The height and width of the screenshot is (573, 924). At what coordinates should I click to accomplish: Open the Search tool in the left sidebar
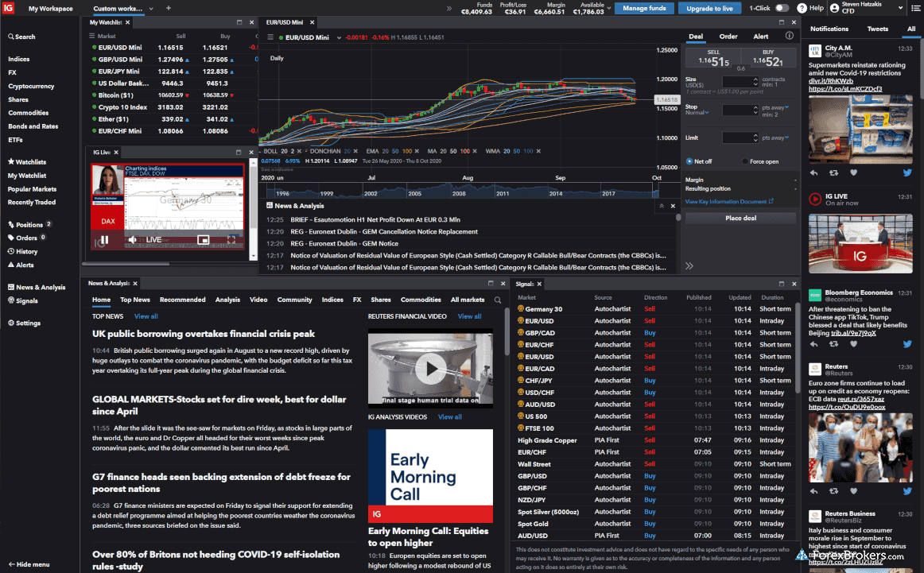point(21,37)
